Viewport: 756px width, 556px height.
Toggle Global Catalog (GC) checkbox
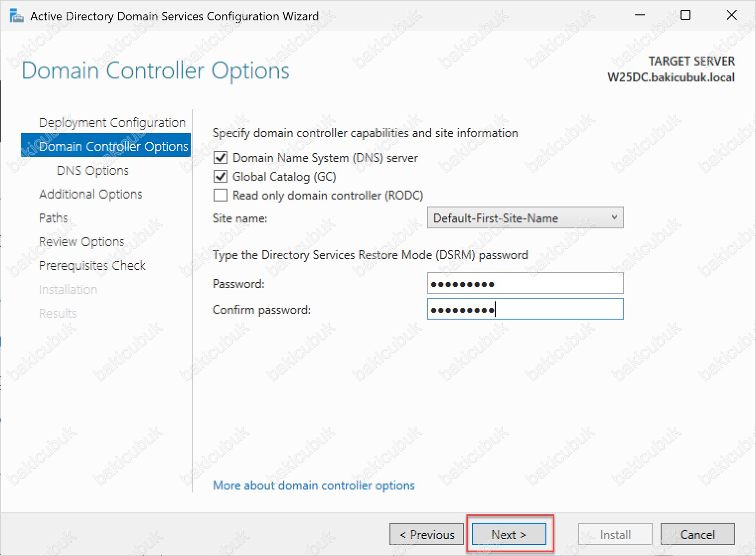point(221,177)
